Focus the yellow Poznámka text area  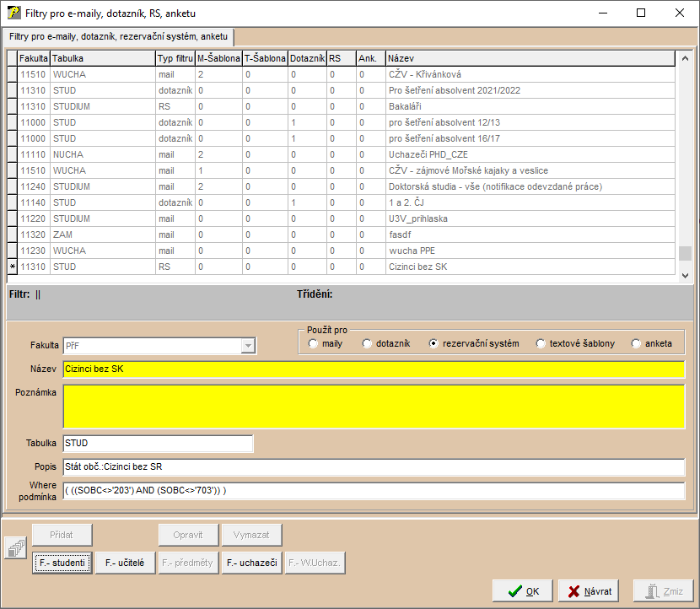[x=374, y=407]
